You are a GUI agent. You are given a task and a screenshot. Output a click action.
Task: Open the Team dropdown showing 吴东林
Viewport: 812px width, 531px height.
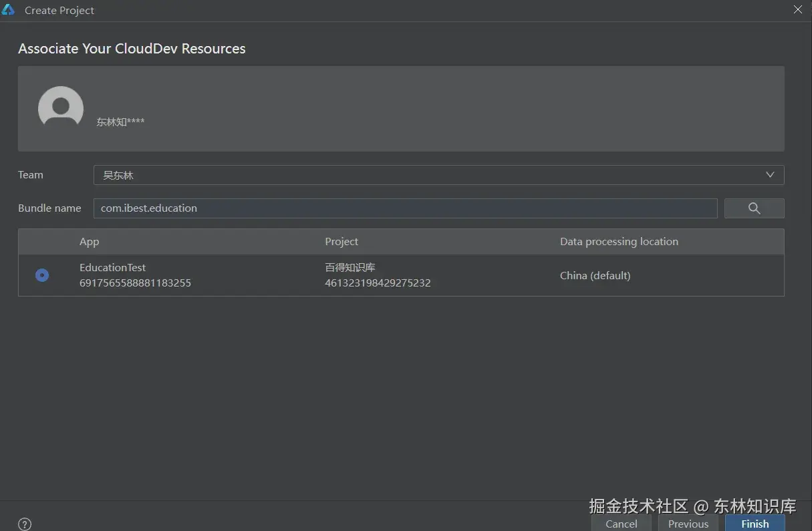click(x=438, y=175)
